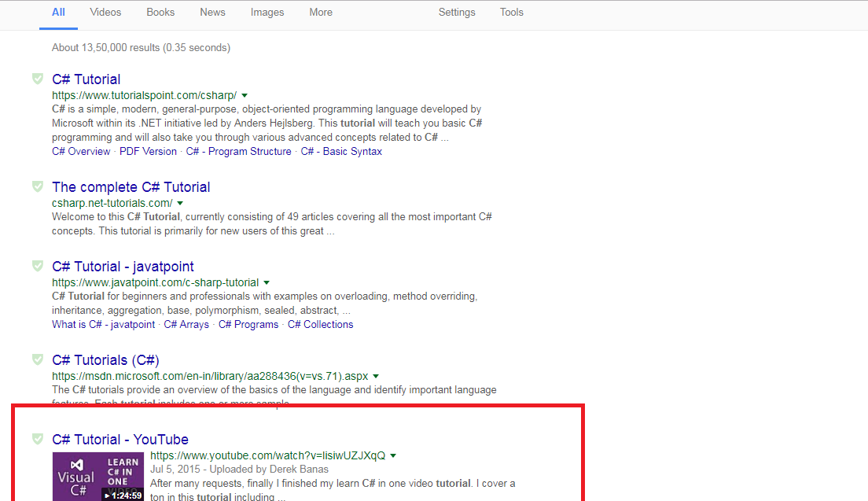Click the About 13,50,000 results text
This screenshot has width=868, height=501.
[142, 48]
